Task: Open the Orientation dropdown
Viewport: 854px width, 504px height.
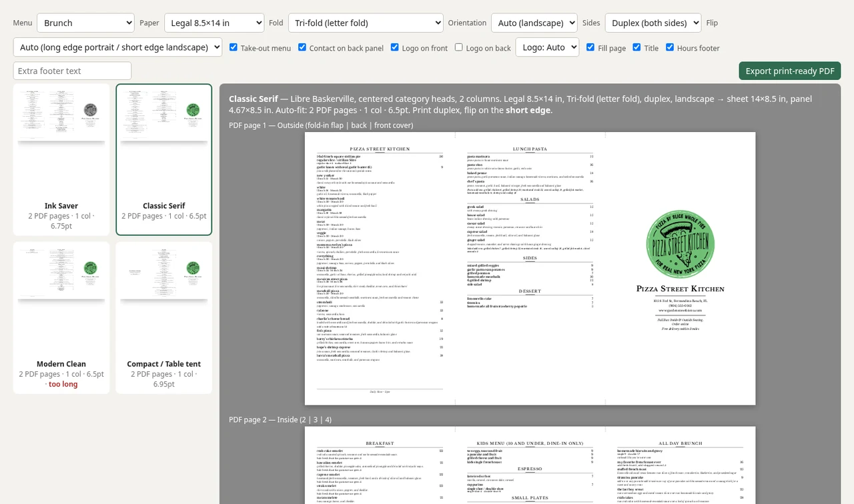Action: [534, 23]
